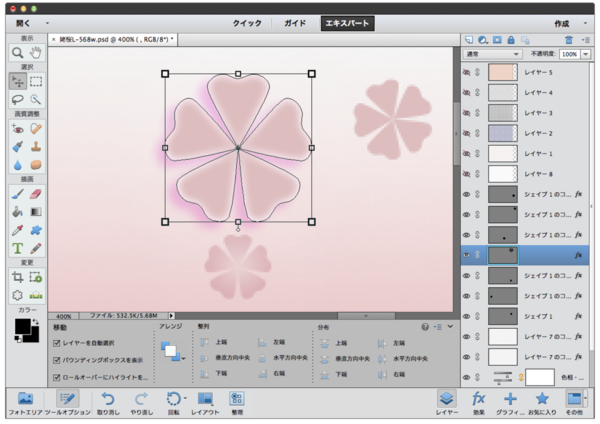Viewport: 600px width, 424px height.
Task: Select the Eraser tool
Action: (x=36, y=194)
